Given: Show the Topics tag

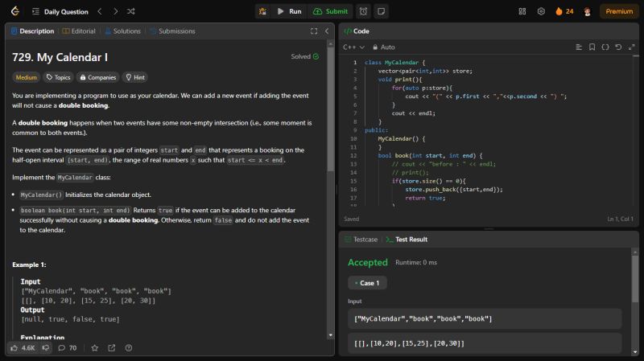Looking at the screenshot, I should (x=58, y=77).
